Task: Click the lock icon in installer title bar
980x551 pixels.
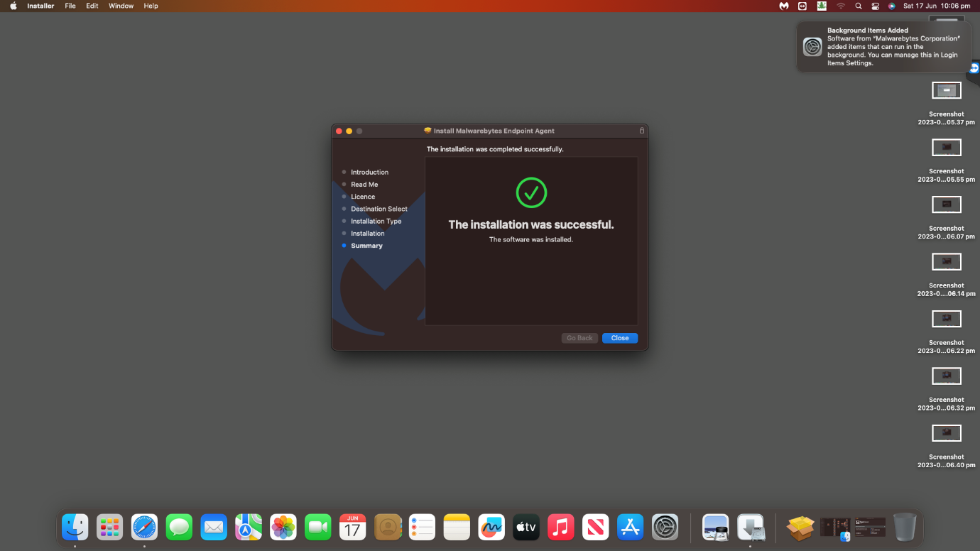Action: [x=642, y=131]
